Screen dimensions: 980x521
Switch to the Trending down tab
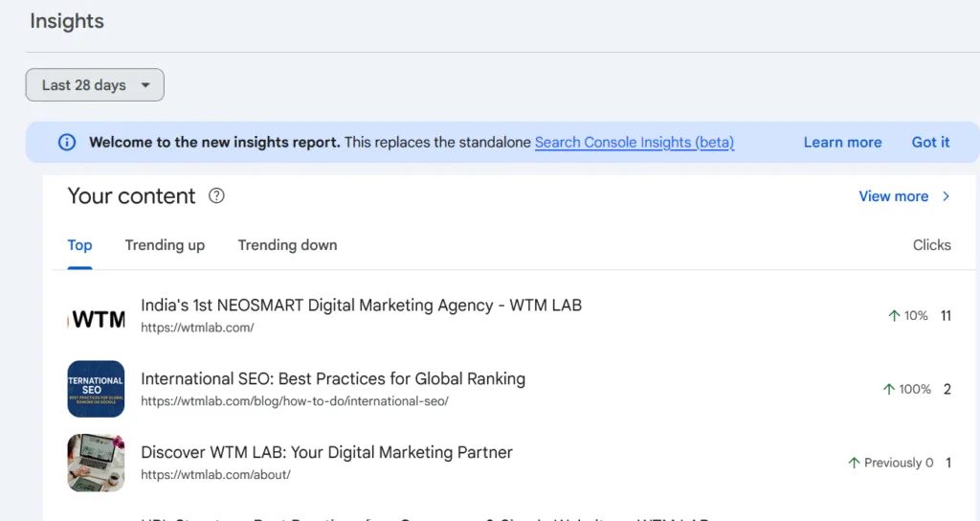pyautogui.click(x=287, y=245)
